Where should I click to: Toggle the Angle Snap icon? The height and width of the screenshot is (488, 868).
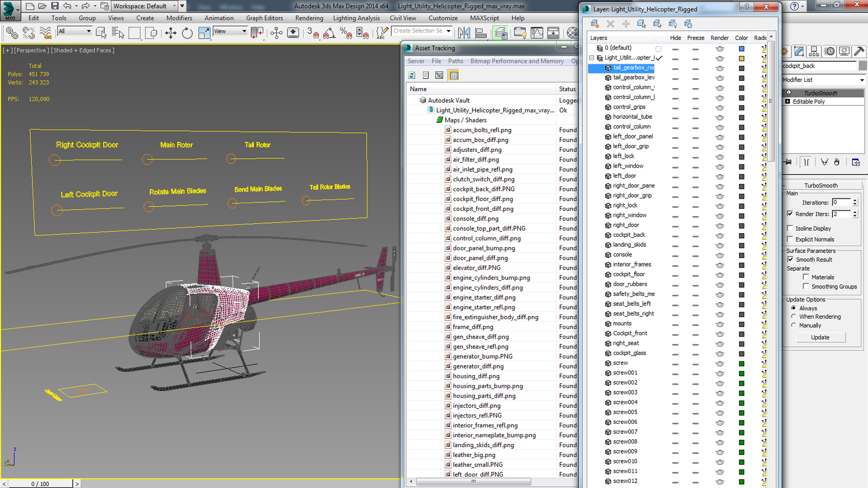330,33
